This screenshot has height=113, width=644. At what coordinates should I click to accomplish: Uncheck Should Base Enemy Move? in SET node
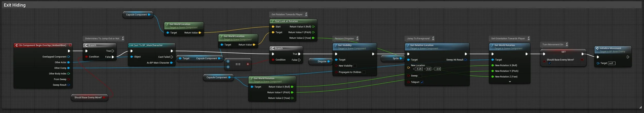pyautogui.click(x=549, y=63)
